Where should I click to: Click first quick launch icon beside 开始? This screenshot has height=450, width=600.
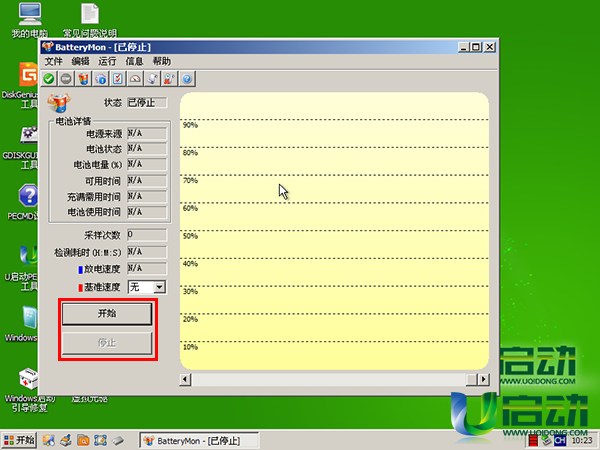pos(49,440)
